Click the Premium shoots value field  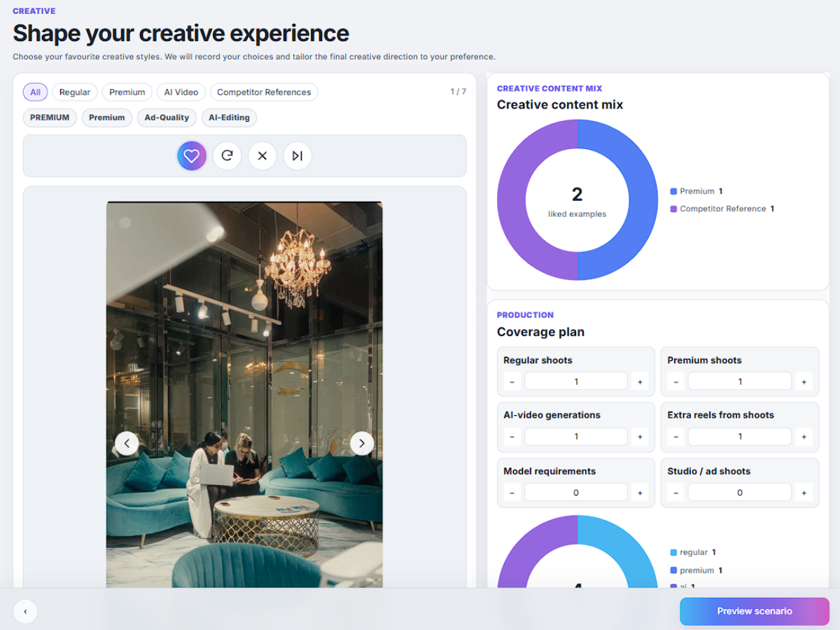coord(740,381)
